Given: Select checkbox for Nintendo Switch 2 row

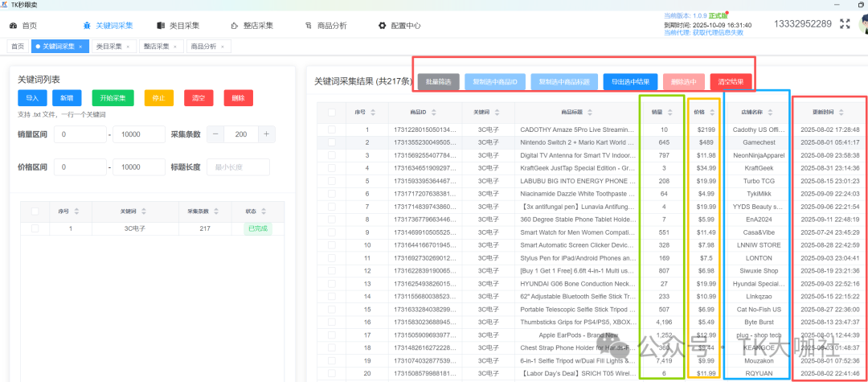Looking at the screenshot, I should coord(332,142).
